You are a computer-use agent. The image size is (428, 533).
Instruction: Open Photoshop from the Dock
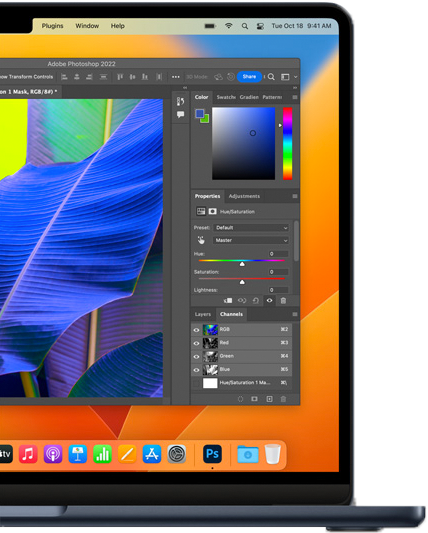(212, 454)
